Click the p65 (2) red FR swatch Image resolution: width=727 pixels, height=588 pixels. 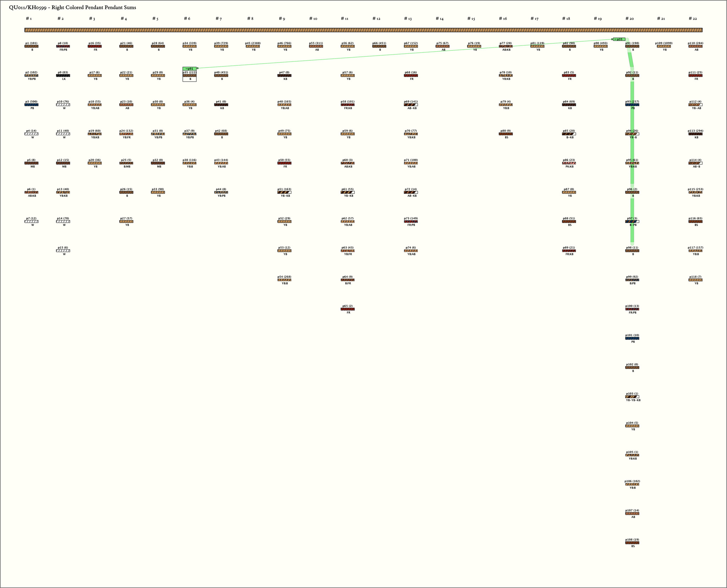pyautogui.click(x=348, y=309)
